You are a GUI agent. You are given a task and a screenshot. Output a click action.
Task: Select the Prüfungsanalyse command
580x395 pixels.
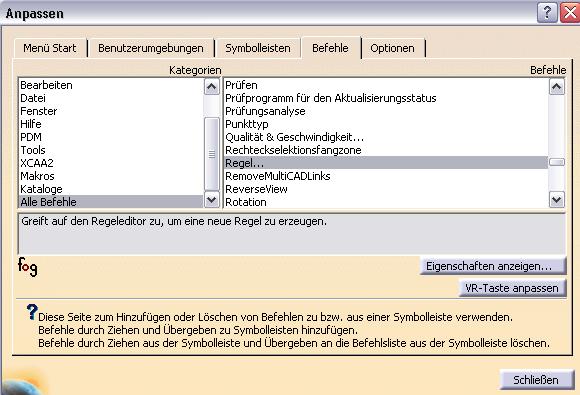point(386,111)
